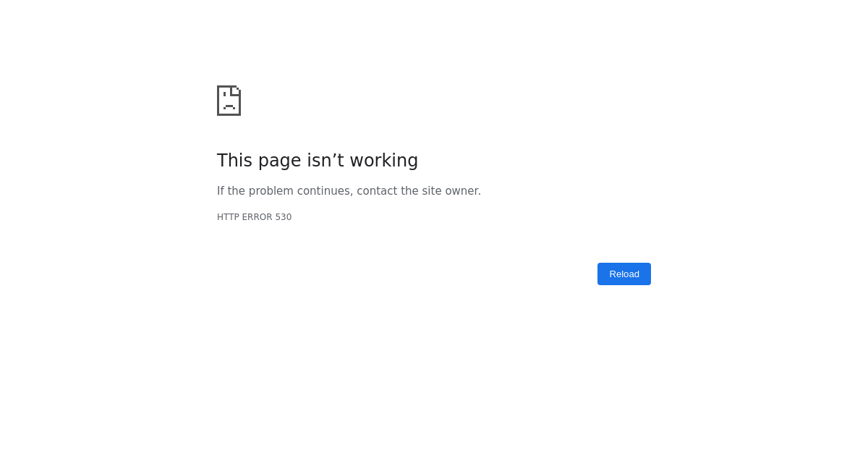Click the number 530 in the error code
The height and width of the screenshot is (456, 868).
[x=284, y=217]
